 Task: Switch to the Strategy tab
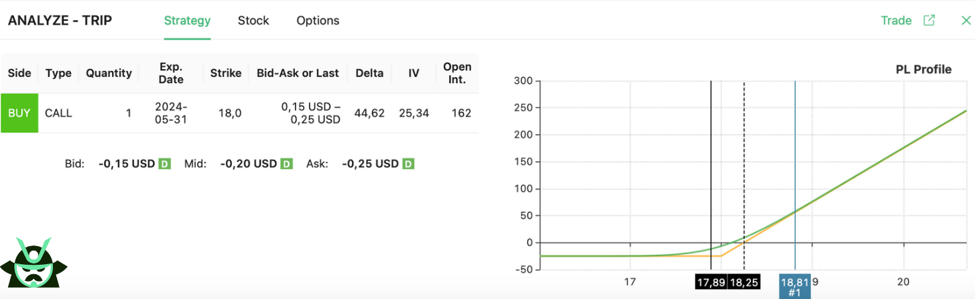click(x=187, y=21)
